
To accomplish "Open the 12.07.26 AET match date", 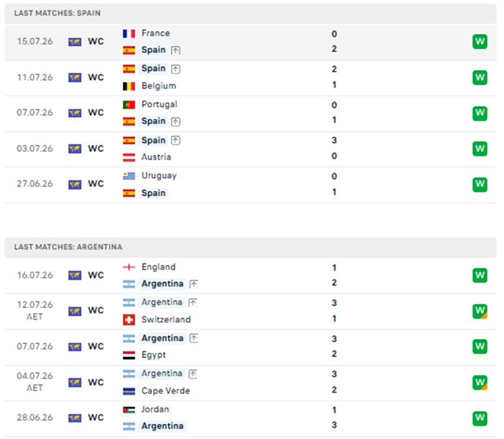I will click(35, 311).
